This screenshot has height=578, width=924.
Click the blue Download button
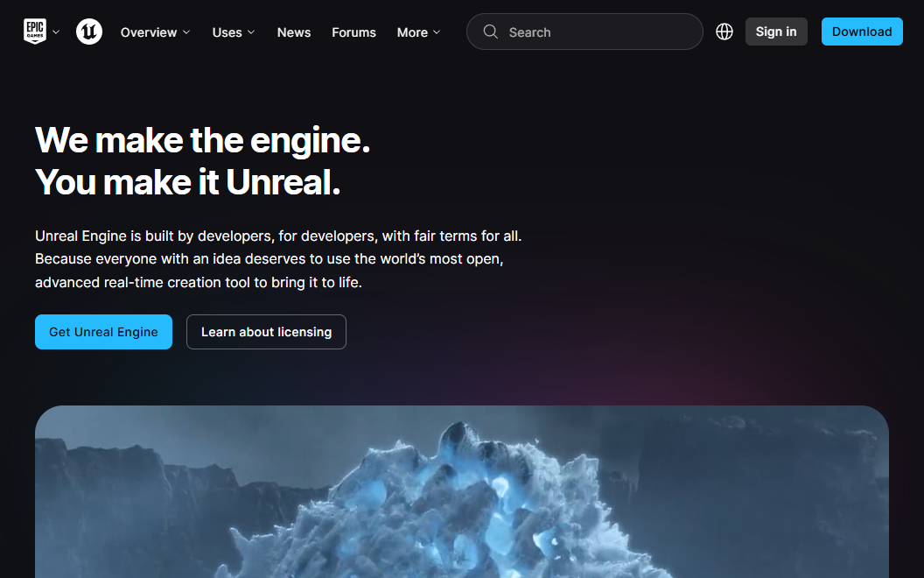pyautogui.click(x=862, y=32)
